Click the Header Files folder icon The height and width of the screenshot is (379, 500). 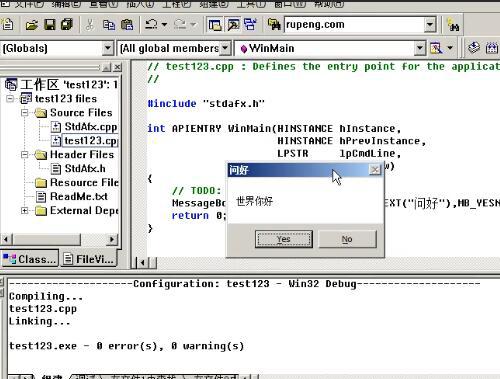pyautogui.click(x=41, y=155)
